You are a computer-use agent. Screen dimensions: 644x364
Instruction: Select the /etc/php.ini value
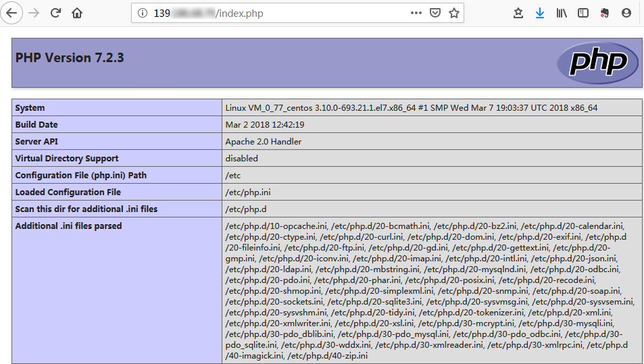247,192
